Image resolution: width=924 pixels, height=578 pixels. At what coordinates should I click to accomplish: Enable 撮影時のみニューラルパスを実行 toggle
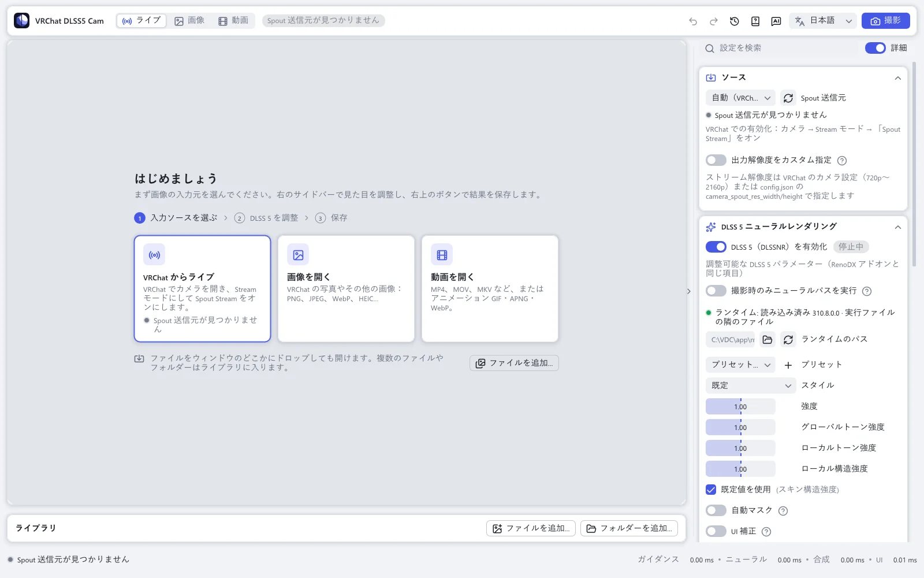(x=716, y=291)
